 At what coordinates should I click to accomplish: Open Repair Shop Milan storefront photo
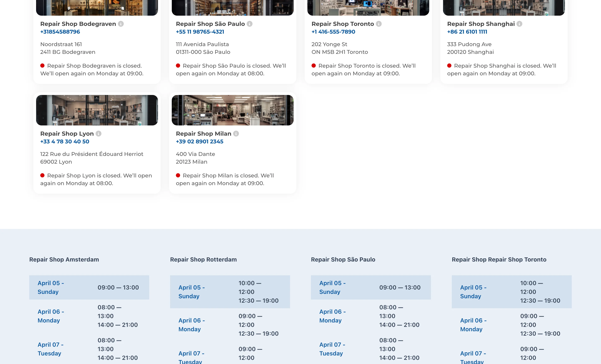point(232,110)
